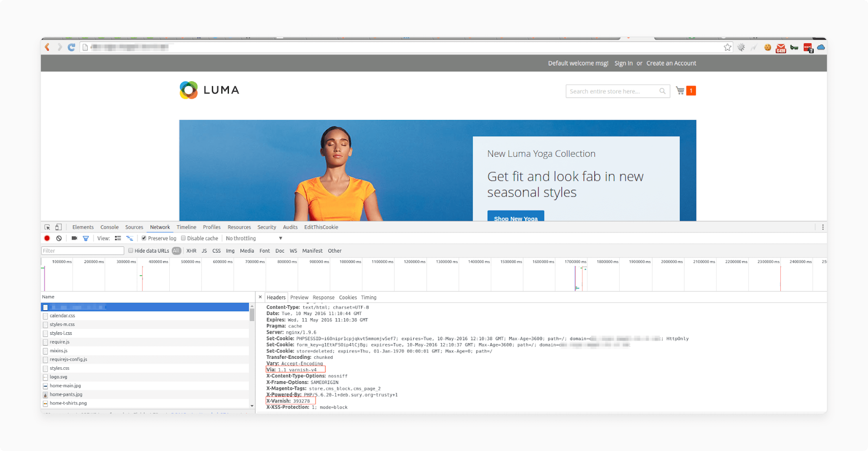Select the overview waterfall view icon

pyautogui.click(x=130, y=238)
